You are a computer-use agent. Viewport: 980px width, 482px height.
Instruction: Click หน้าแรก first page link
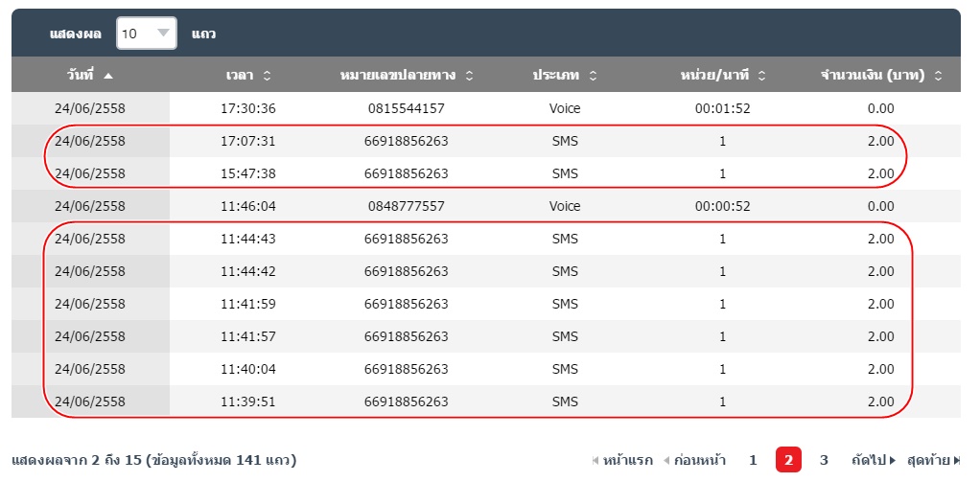pyautogui.click(x=622, y=460)
